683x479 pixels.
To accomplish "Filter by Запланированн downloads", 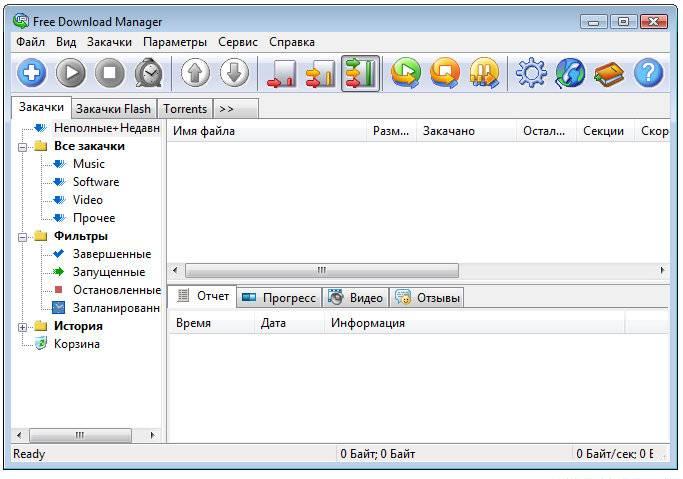I will [116, 308].
